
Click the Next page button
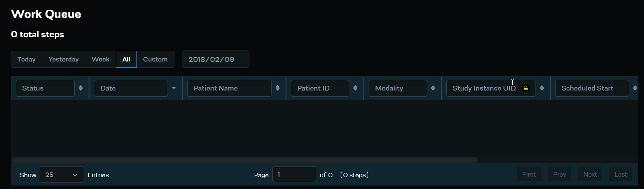(590, 174)
